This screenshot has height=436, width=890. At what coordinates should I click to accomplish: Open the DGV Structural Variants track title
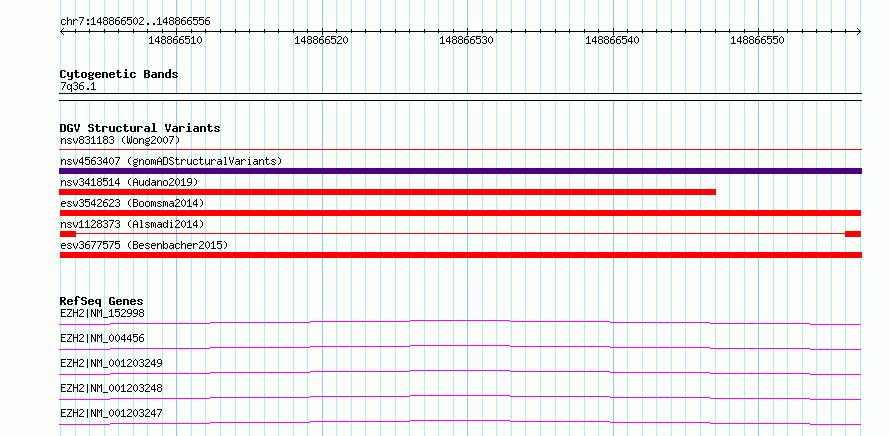tap(140, 128)
